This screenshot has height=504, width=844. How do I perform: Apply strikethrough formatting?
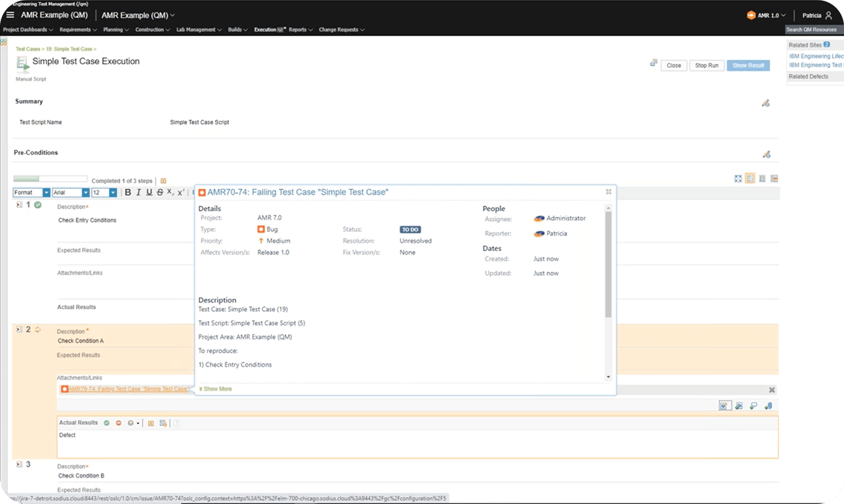(160, 193)
